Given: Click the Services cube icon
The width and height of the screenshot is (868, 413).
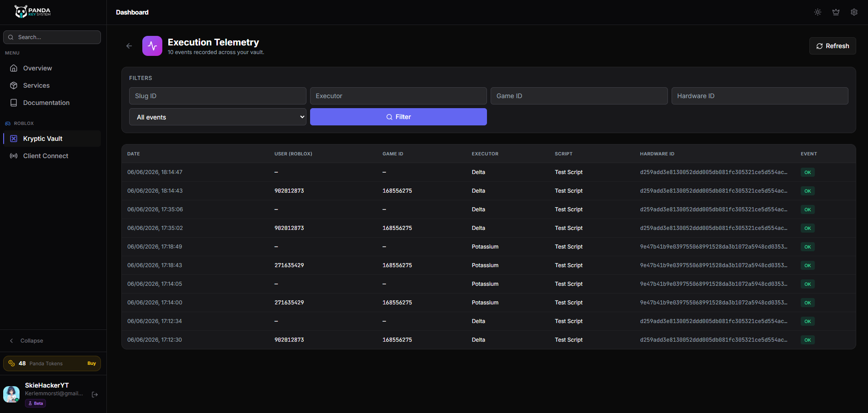Looking at the screenshot, I should click(14, 85).
